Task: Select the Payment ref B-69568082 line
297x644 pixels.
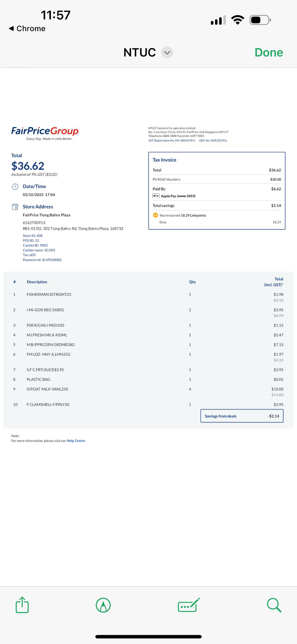Action: click(x=42, y=260)
